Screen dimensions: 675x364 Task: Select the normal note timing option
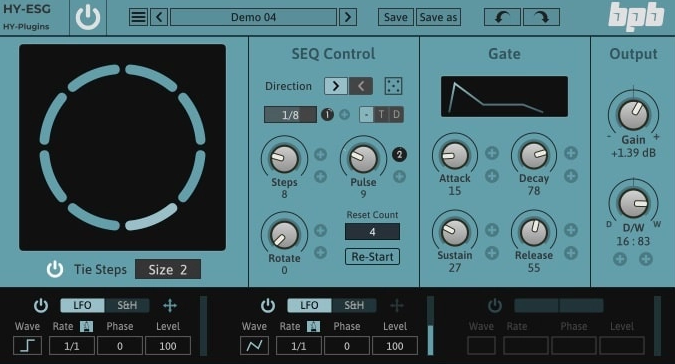[366, 114]
